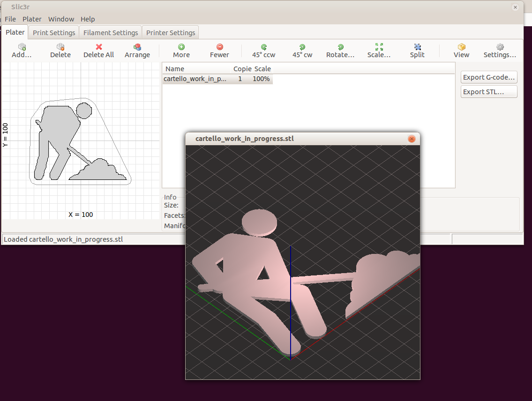Switch to Print Settings tab
Image resolution: width=532 pixels, height=401 pixels.
point(54,33)
